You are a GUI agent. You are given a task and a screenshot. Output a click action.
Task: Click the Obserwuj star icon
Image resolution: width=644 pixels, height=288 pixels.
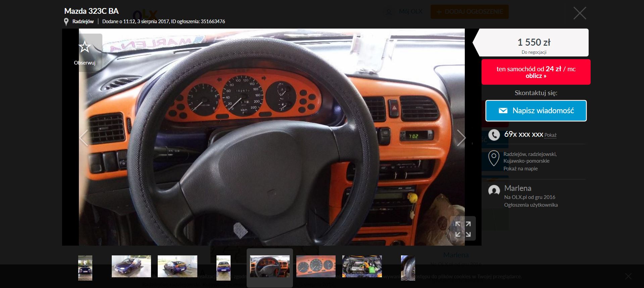[x=85, y=47]
